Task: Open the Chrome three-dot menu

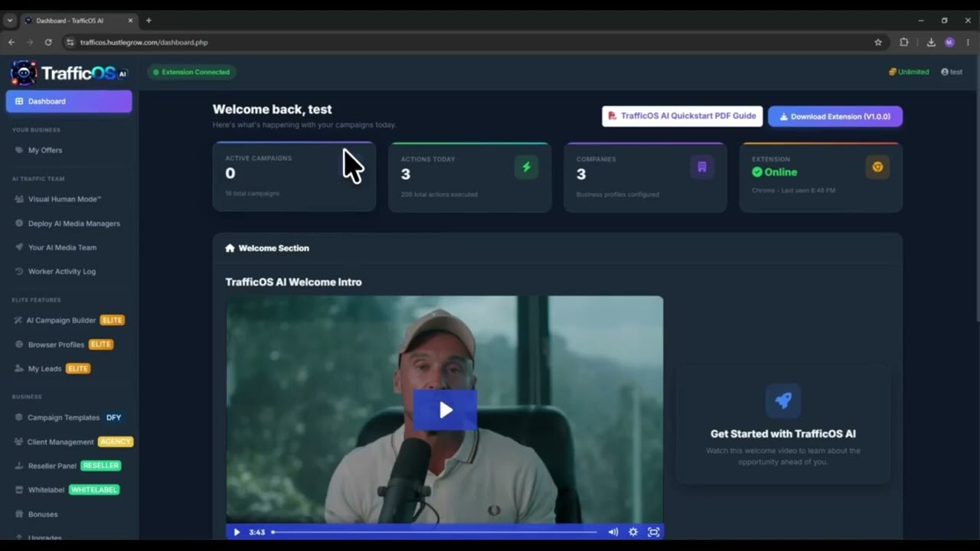Action: click(969, 42)
